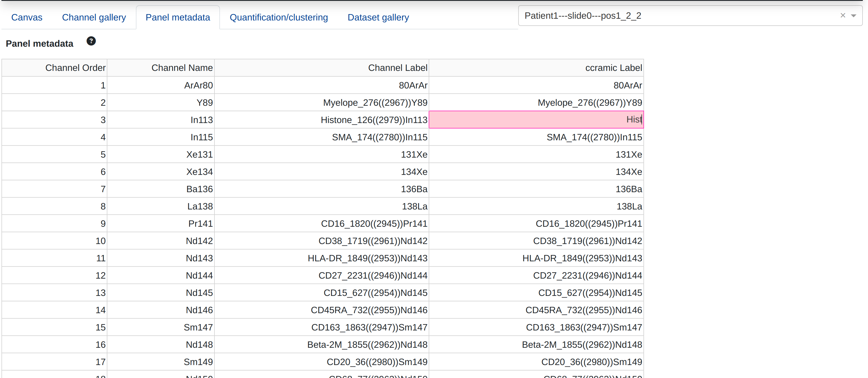The width and height of the screenshot is (868, 378).
Task: Go to the Quantification/clustering tab
Action: click(x=278, y=18)
